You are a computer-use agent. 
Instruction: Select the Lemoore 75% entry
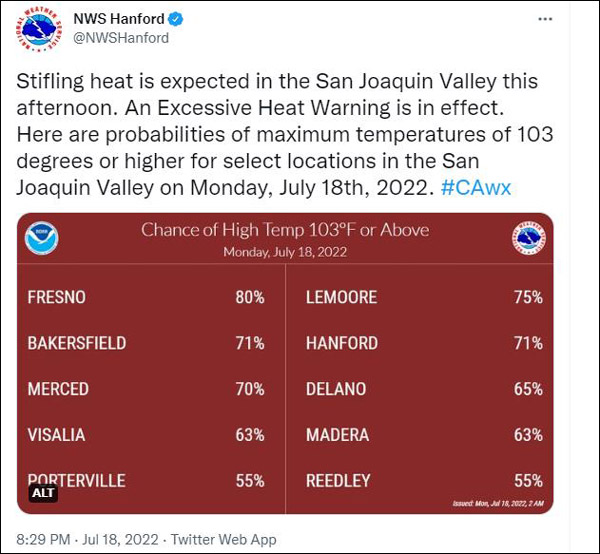click(x=424, y=297)
